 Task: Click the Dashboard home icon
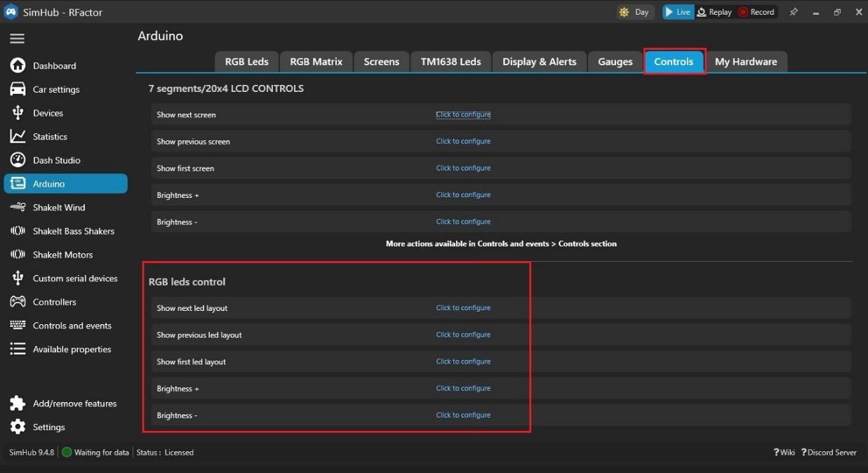tap(18, 65)
